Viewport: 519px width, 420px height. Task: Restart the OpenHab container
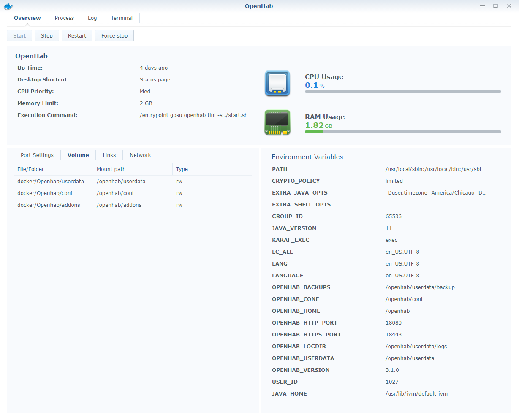coord(77,36)
